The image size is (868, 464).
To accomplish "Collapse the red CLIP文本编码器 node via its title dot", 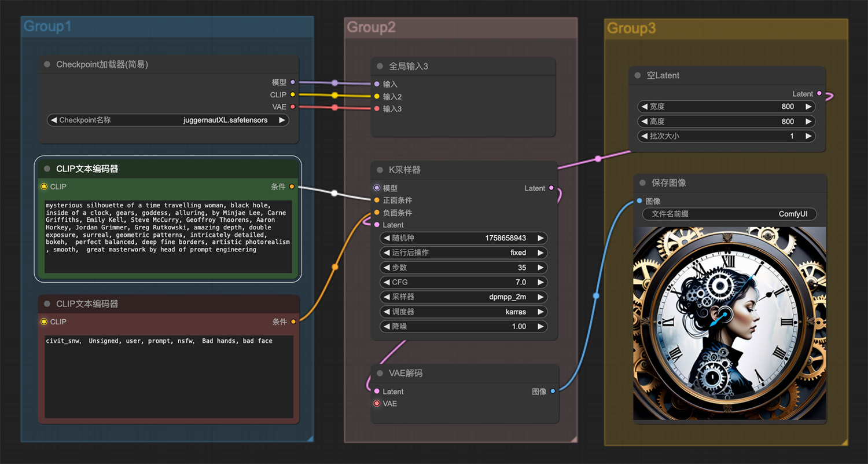I will pyautogui.click(x=47, y=304).
